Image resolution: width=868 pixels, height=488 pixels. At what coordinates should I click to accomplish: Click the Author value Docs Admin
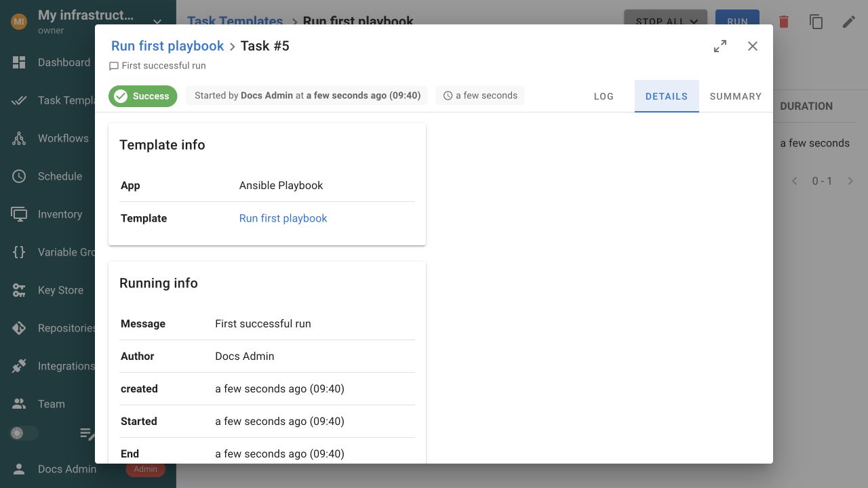[245, 357]
